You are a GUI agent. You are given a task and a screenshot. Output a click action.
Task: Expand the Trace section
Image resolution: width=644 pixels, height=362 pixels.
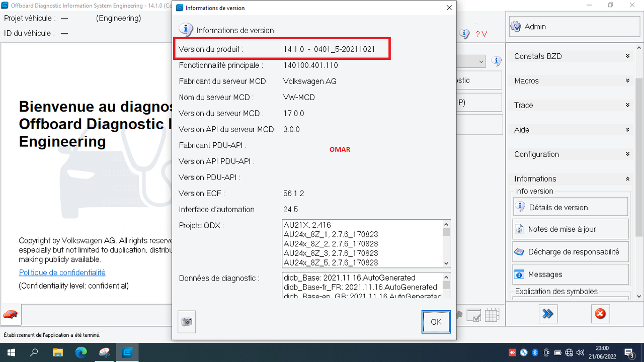coord(572,105)
